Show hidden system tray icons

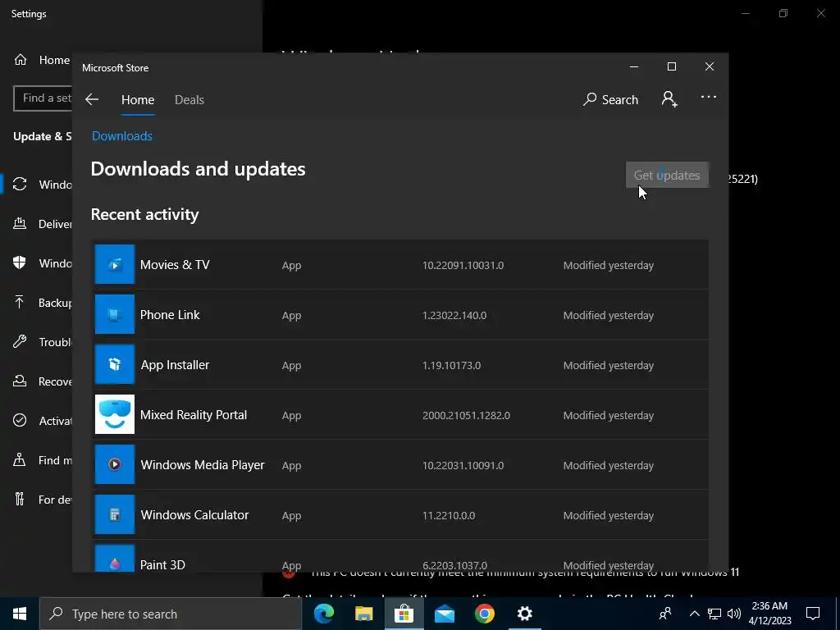(x=694, y=614)
